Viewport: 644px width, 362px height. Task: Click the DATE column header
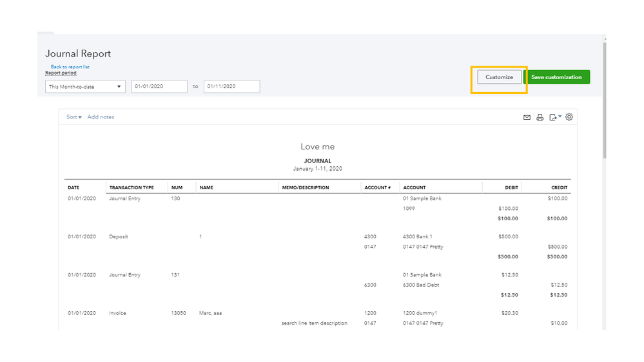click(73, 187)
